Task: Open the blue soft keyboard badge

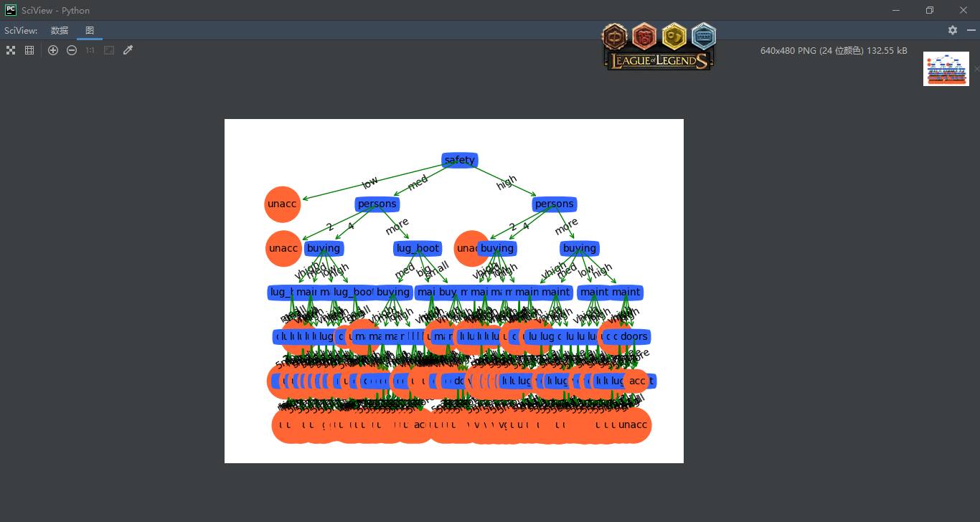Action: pos(704,36)
